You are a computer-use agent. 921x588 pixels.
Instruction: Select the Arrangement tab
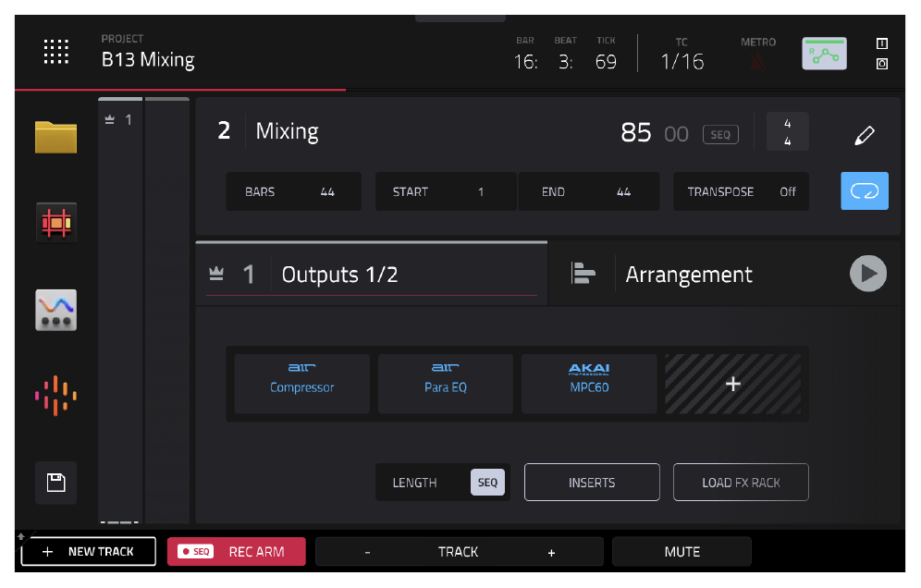[x=724, y=273]
